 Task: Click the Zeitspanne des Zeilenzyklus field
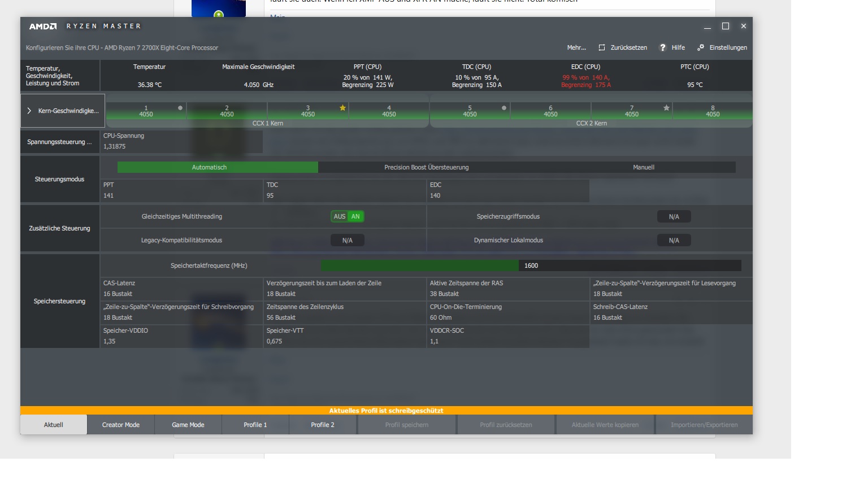345,312
